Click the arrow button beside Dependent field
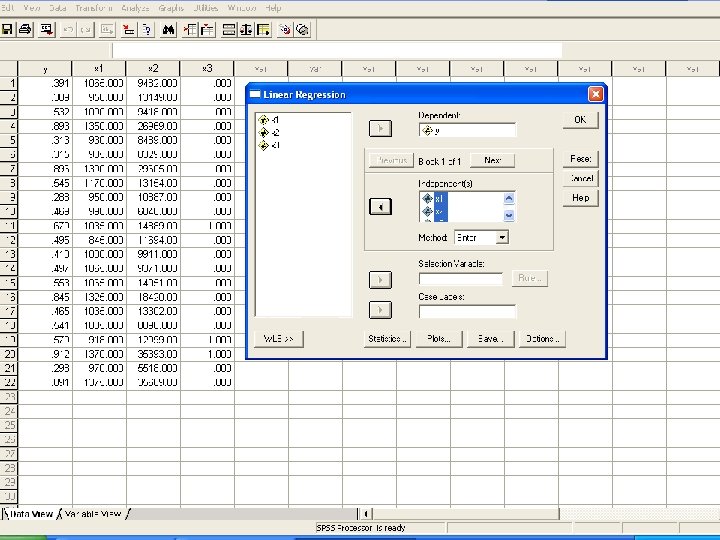 pyautogui.click(x=380, y=129)
